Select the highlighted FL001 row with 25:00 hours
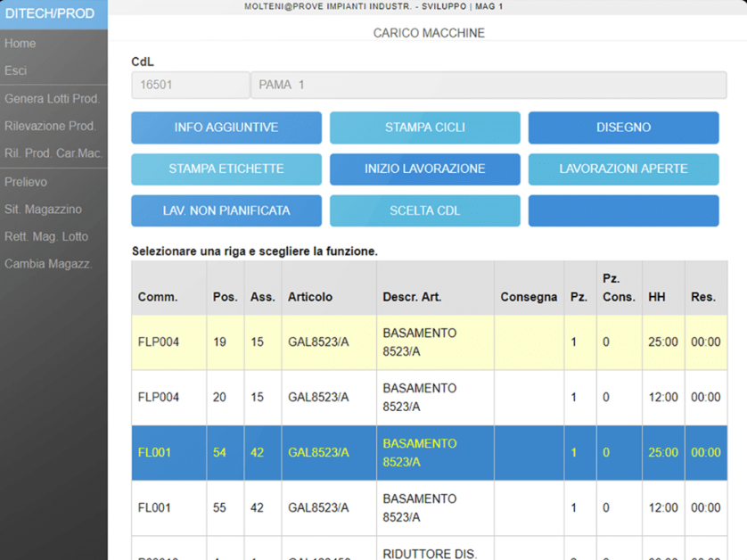 click(x=357, y=453)
